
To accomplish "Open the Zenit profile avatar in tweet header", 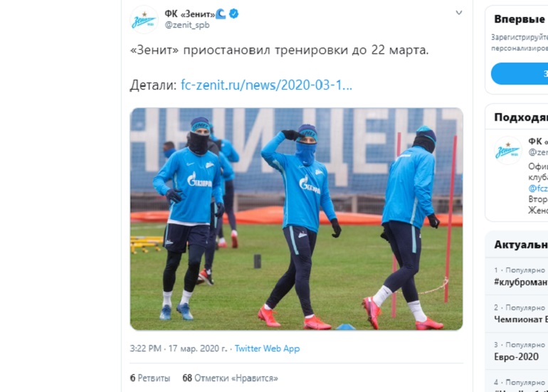I will click(144, 20).
